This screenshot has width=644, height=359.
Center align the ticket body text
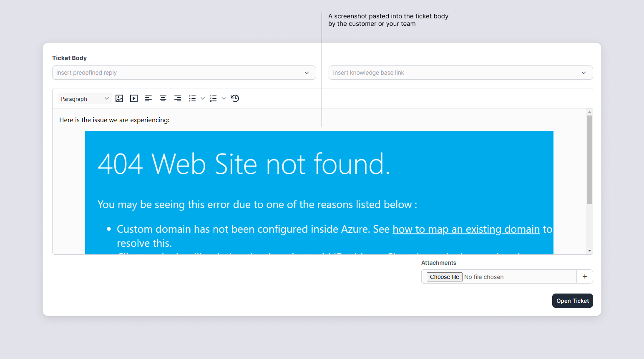pyautogui.click(x=163, y=98)
